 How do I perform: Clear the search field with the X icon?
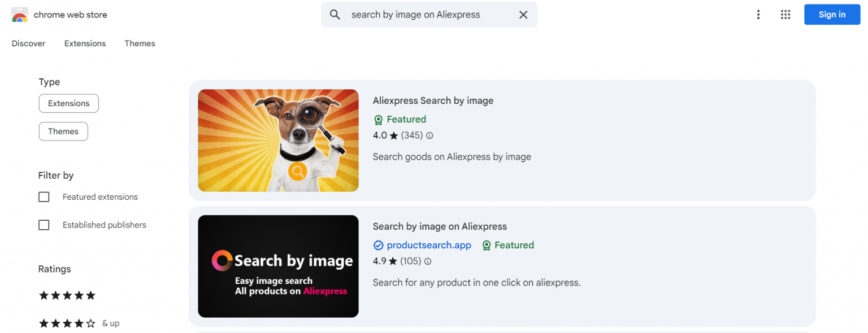click(523, 15)
